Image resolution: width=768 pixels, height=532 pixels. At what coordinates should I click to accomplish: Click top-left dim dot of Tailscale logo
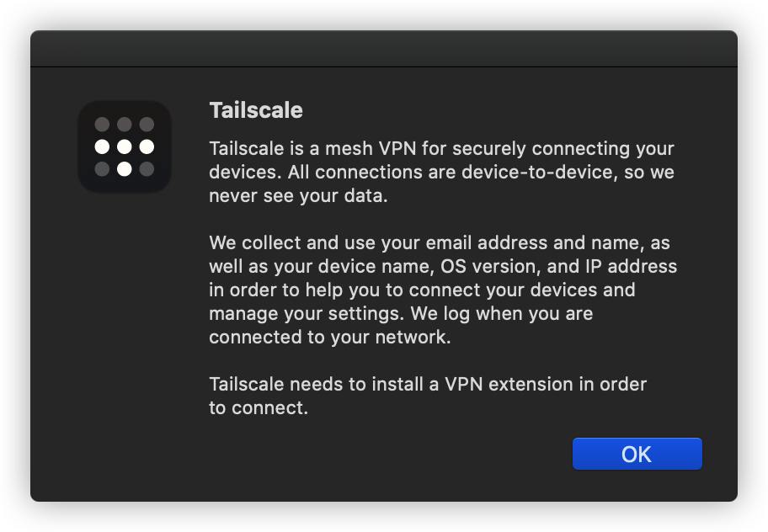pos(102,125)
